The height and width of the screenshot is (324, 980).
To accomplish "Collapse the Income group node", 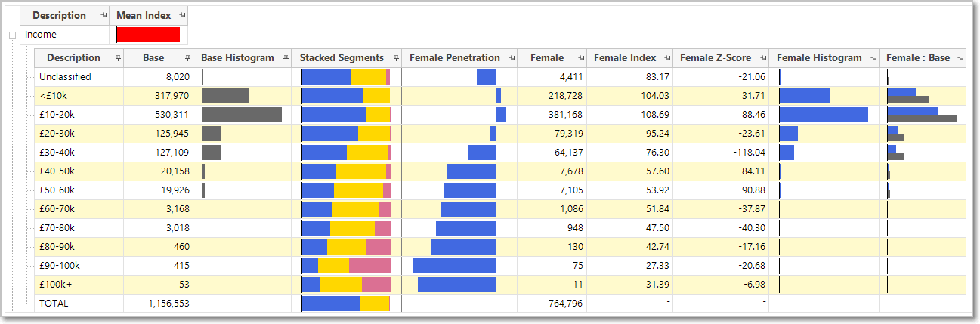I will coord(13,35).
